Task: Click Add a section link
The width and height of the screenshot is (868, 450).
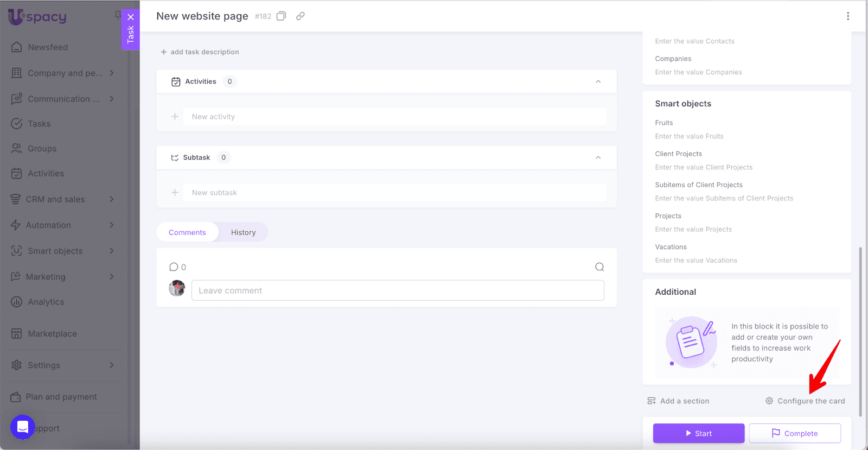Action: [x=678, y=401]
